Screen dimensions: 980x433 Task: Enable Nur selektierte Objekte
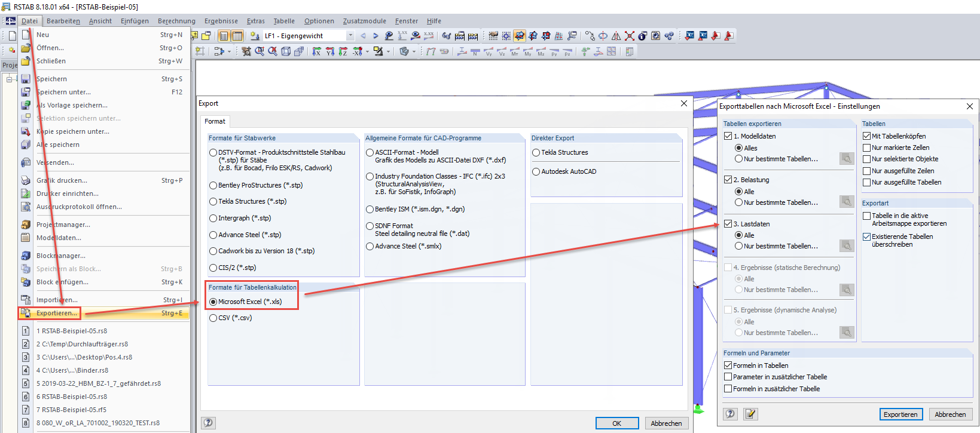(x=866, y=159)
